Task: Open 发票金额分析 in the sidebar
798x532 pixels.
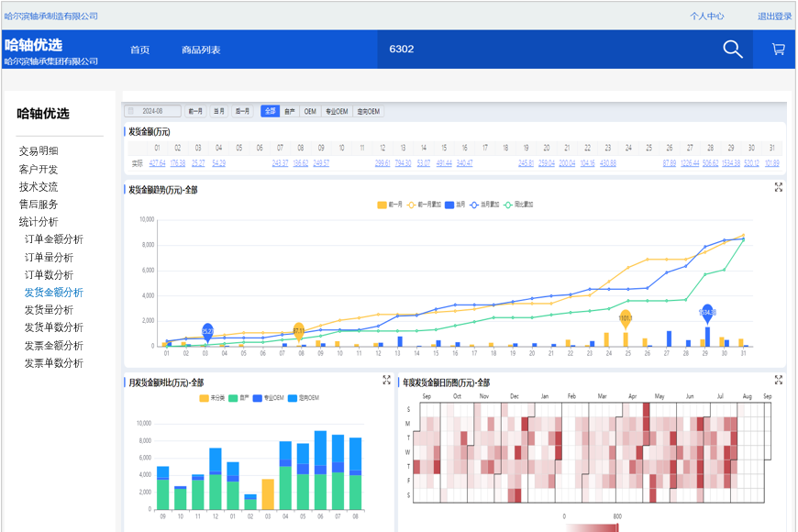Action: [x=54, y=346]
